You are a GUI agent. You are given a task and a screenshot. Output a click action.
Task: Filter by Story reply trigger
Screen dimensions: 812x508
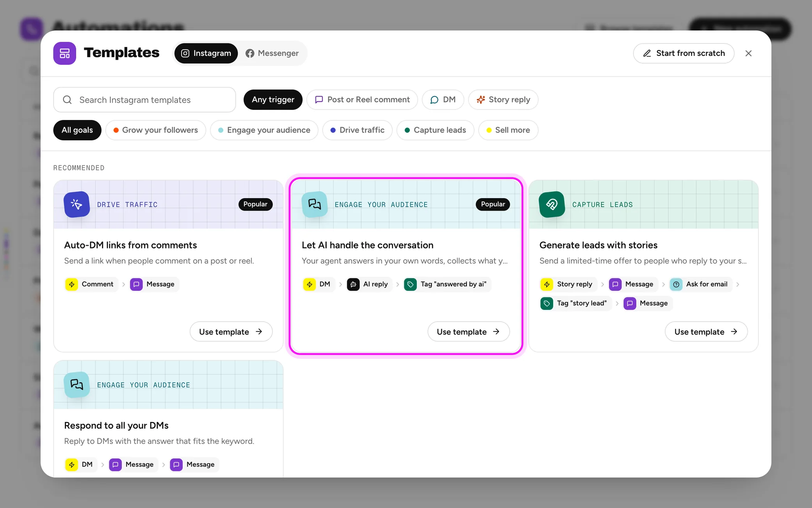click(x=503, y=100)
